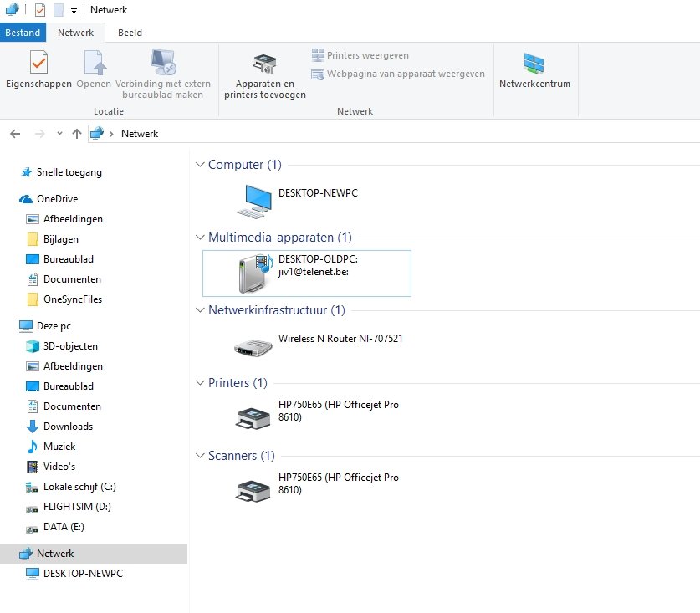
Task: Collapse the Printers (1) group
Action: click(x=200, y=383)
